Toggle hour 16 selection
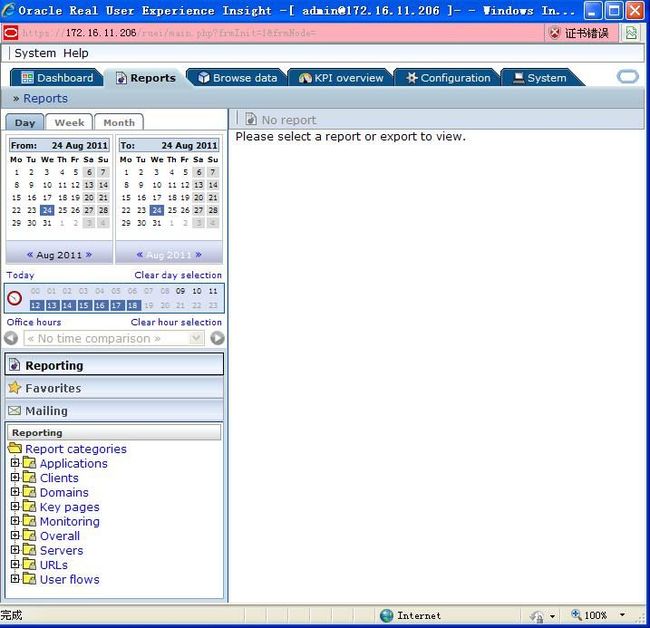This screenshot has height=628, width=650. 100,306
